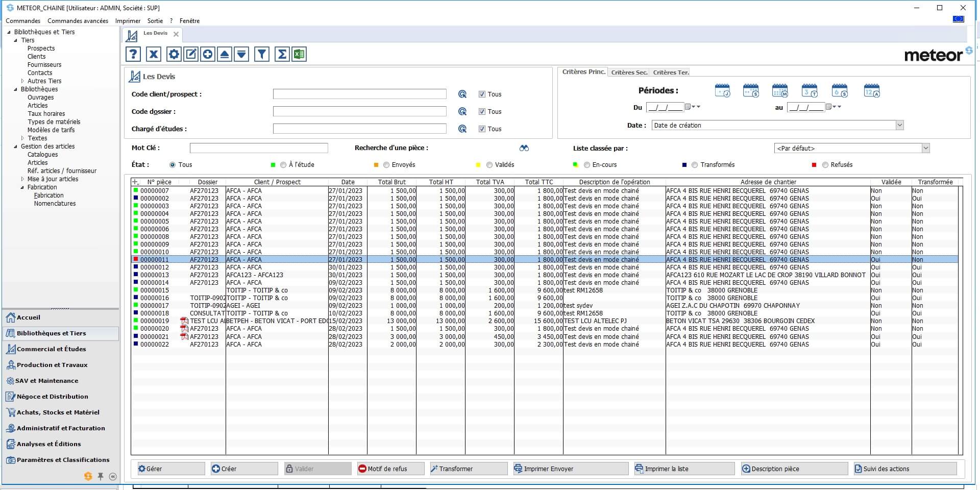Open the Date de création dropdown
This screenshot has height=490, width=980.
coord(899,125)
